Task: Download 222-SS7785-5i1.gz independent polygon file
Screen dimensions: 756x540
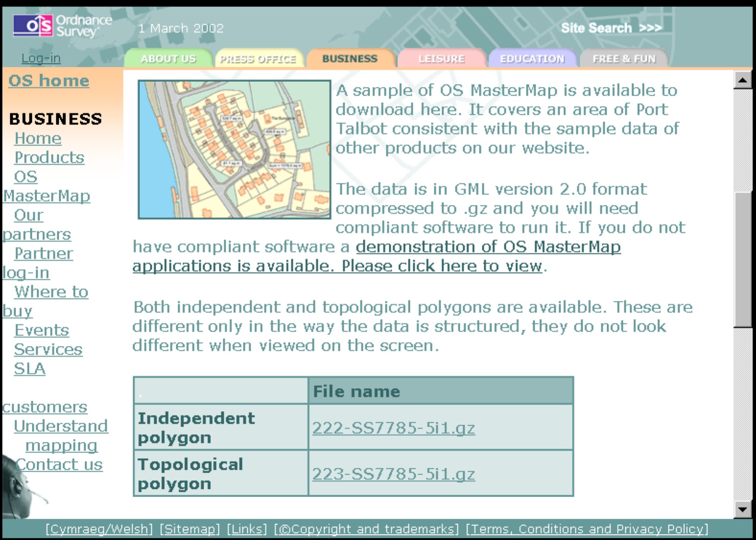Action: tap(393, 428)
